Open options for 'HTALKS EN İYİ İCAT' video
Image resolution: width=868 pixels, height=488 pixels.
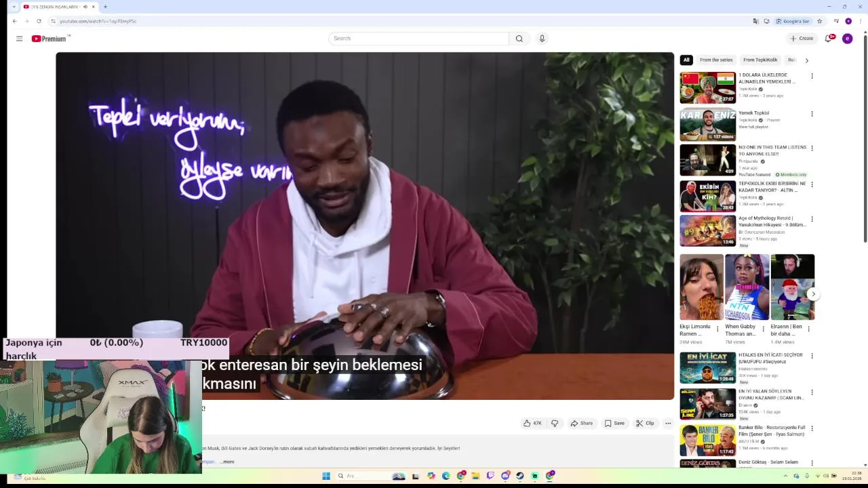[812, 356]
